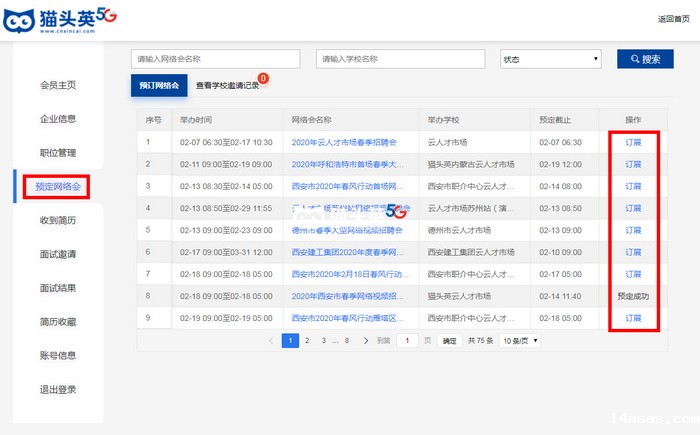This screenshot has width=700, height=435.
Task: Focus the 请输入网络会名称 input field
Action: [215, 59]
